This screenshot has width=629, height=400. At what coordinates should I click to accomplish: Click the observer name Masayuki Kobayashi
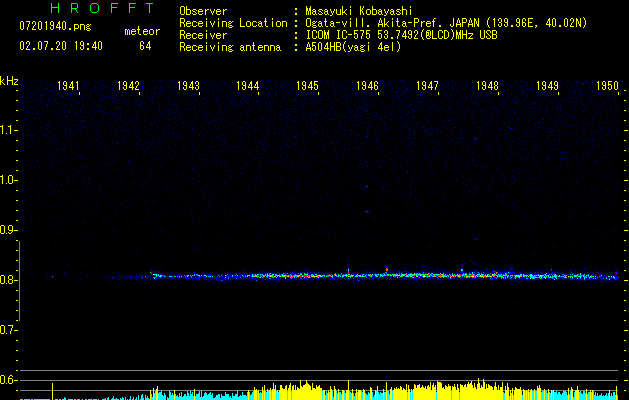[x=359, y=11]
